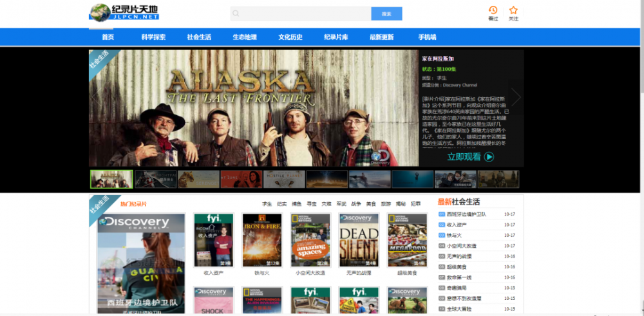Screen dimensions: 644x316
Task: Open the Shock poster in the second row
Action: pyautogui.click(x=214, y=301)
